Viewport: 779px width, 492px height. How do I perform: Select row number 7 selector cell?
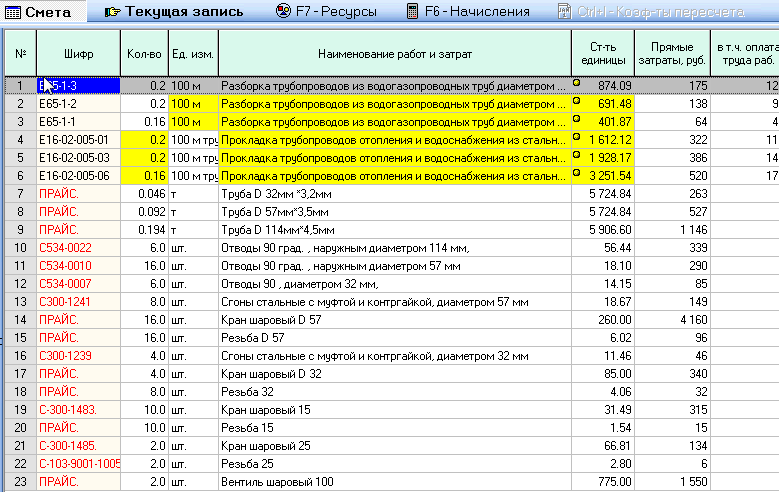[20, 194]
